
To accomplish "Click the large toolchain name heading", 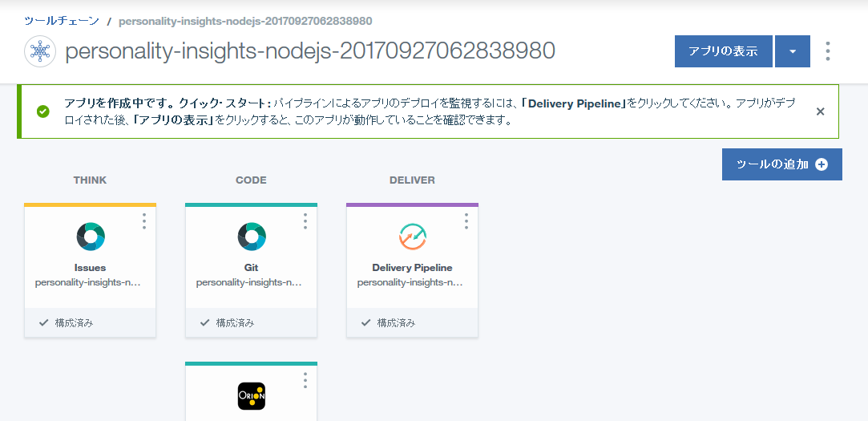I will click(310, 51).
